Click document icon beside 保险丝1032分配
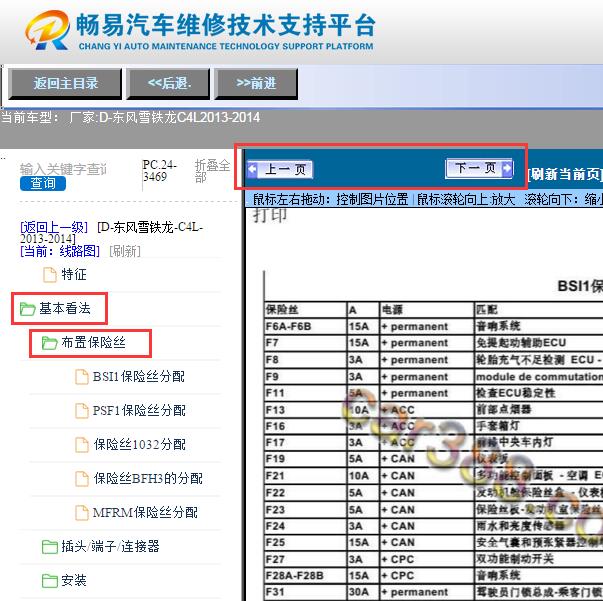Viewport: 603px width, 601px height. click(82, 445)
